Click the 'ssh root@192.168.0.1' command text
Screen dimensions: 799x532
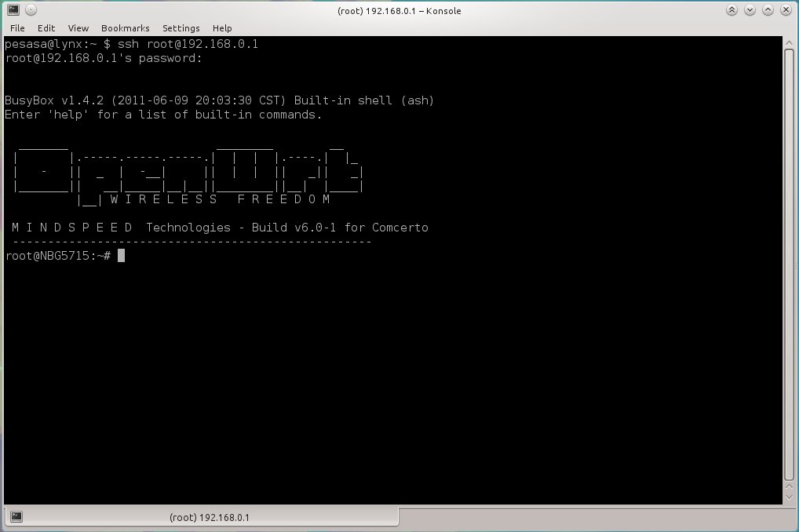(188, 44)
